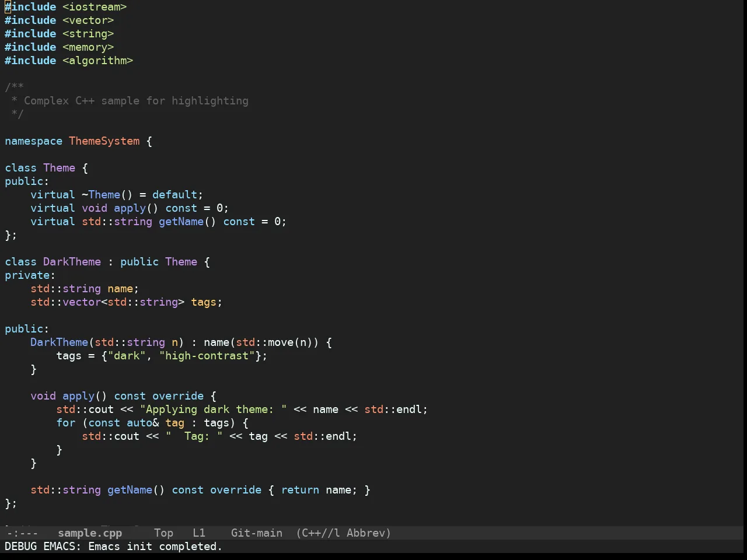Click the comment 'Complex C++ sample for highlighting'
The height and width of the screenshot is (560, 747).
click(x=136, y=101)
